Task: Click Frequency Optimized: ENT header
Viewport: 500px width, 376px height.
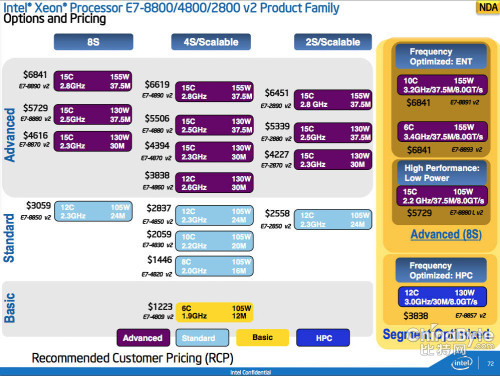Action: click(x=441, y=57)
